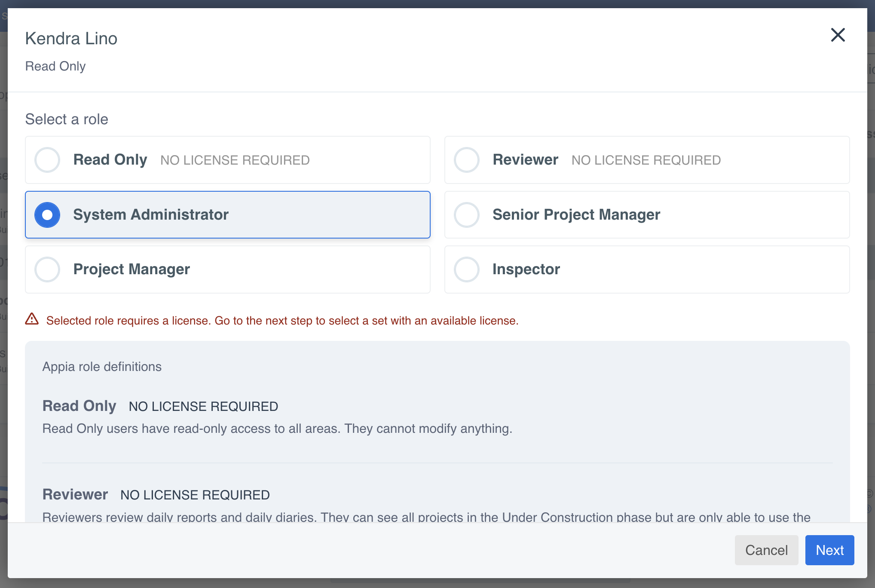Click the Reviewer definition heading
This screenshot has width=875, height=588.
[75, 494]
